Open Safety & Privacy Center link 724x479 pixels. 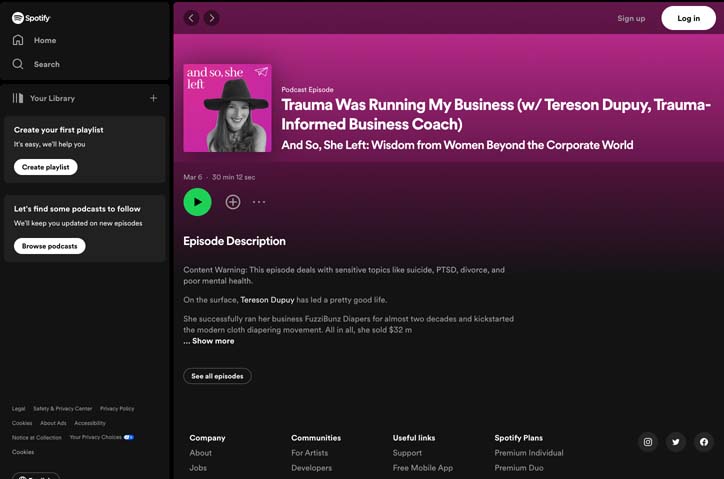tap(62, 408)
